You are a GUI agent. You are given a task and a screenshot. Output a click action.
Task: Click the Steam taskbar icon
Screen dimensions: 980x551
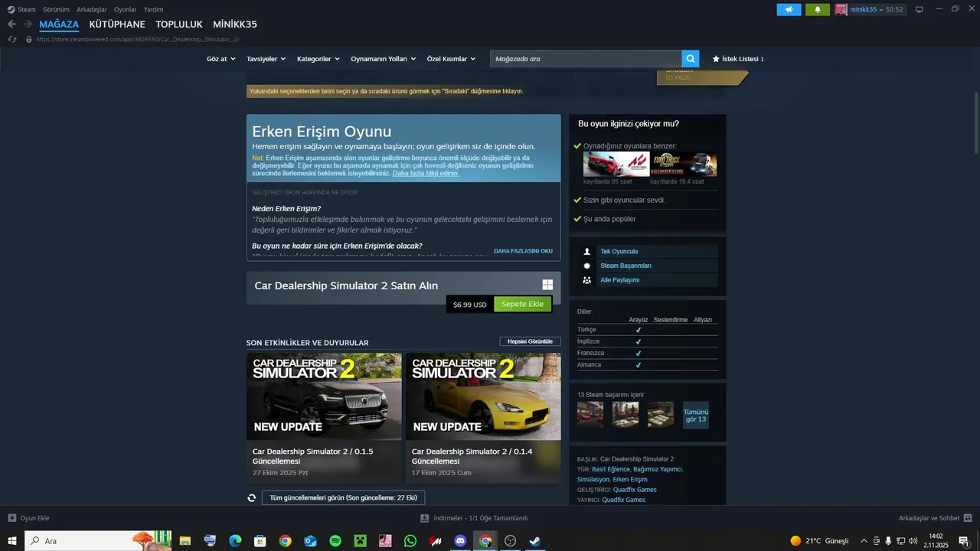click(x=535, y=541)
